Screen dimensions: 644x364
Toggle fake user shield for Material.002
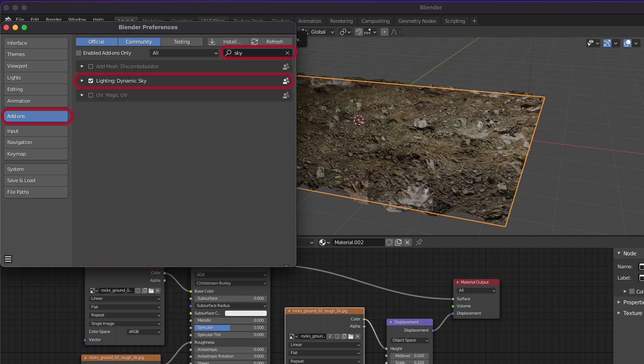click(x=389, y=242)
